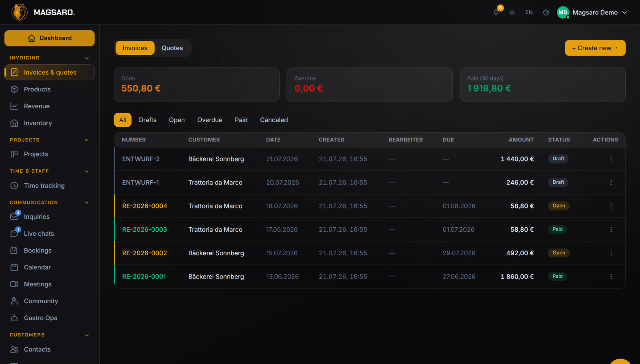Screen dimensions: 640x364
Task: Filter by Drafts
Action: tap(148, 120)
